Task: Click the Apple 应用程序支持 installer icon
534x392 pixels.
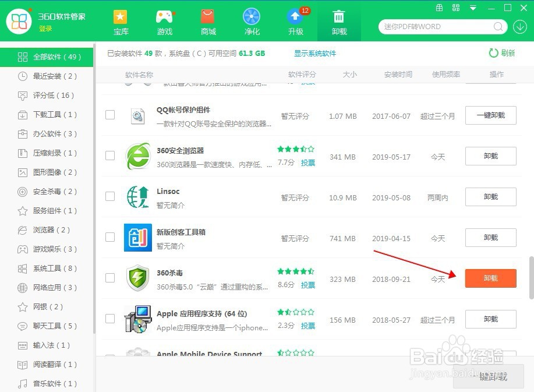Action: [x=137, y=319]
